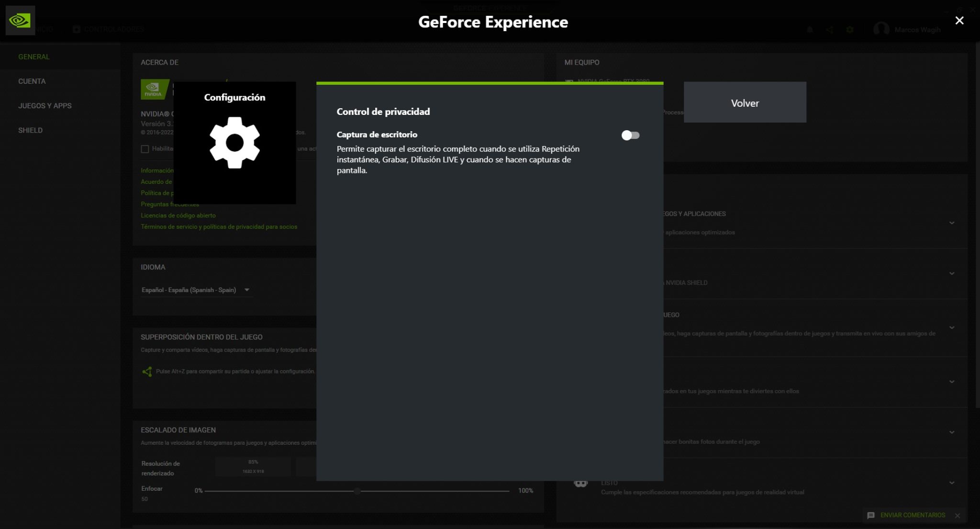Open the Licencias de código abierto link
The width and height of the screenshot is (980, 529).
tap(178, 215)
